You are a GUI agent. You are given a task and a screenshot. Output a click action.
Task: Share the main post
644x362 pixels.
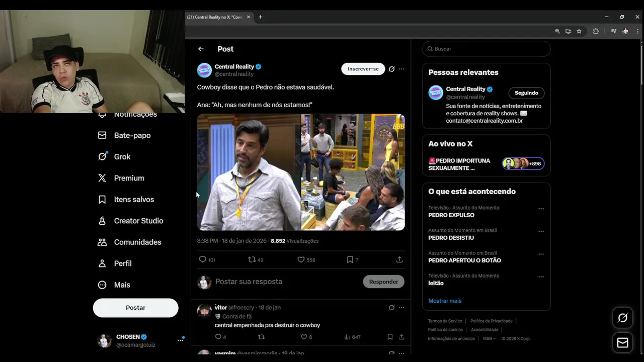pyautogui.click(x=399, y=259)
